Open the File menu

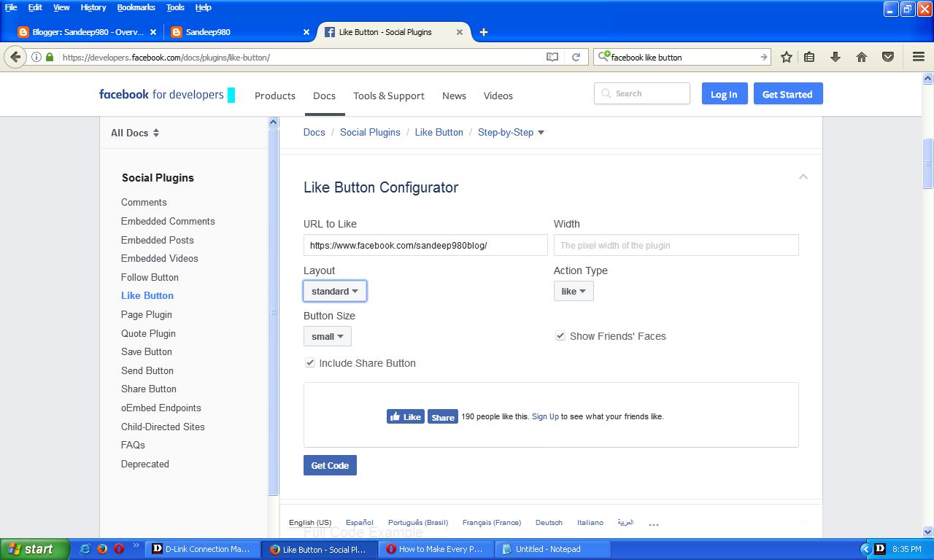pyautogui.click(x=11, y=7)
